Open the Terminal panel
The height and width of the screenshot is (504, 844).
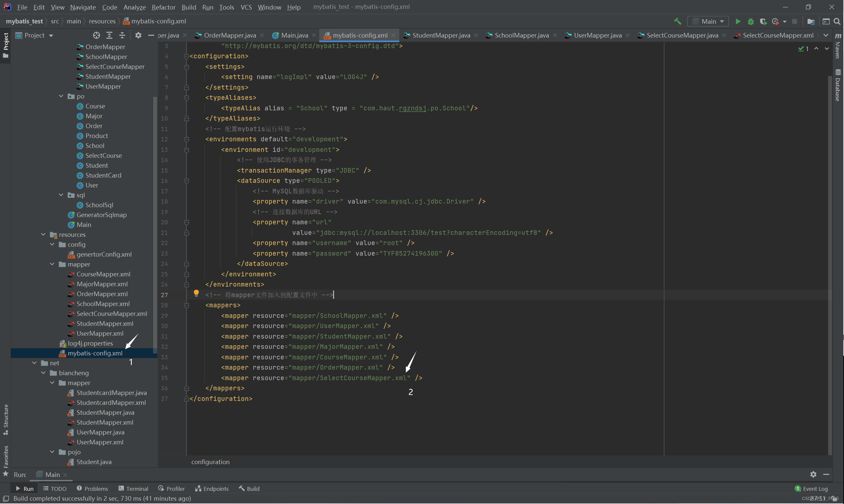133,489
